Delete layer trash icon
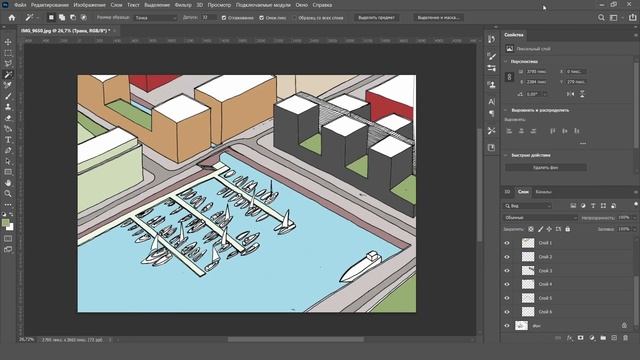This screenshot has height=360, width=640. 625,338
